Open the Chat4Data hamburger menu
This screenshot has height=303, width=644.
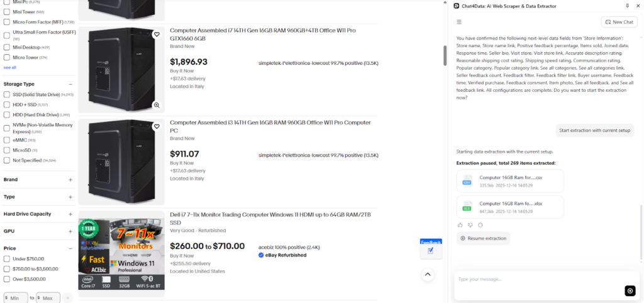(x=459, y=22)
